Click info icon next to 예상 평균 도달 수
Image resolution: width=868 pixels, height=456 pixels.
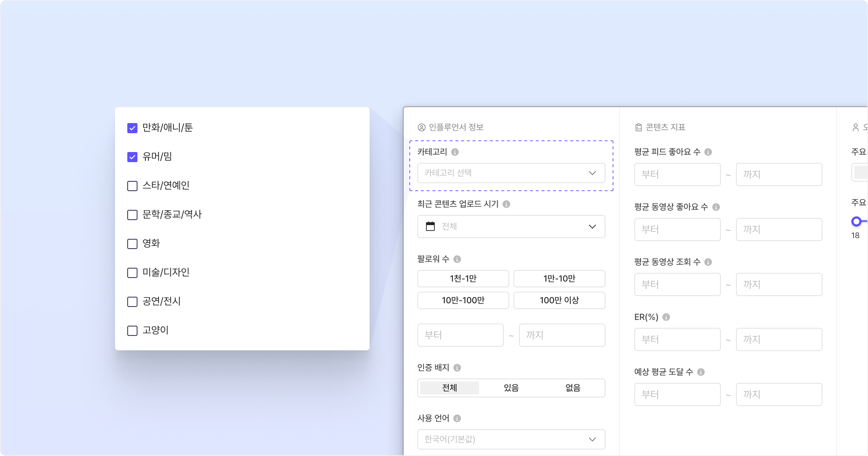click(701, 372)
